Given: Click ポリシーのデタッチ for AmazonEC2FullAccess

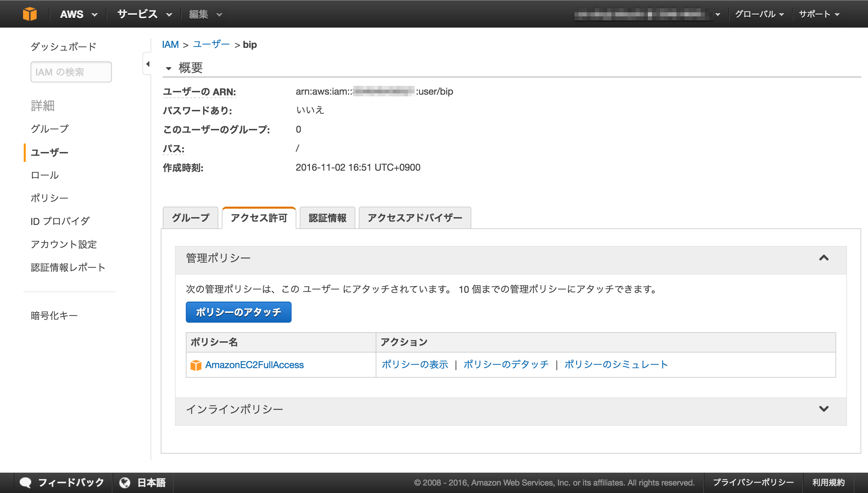Looking at the screenshot, I should pos(506,364).
